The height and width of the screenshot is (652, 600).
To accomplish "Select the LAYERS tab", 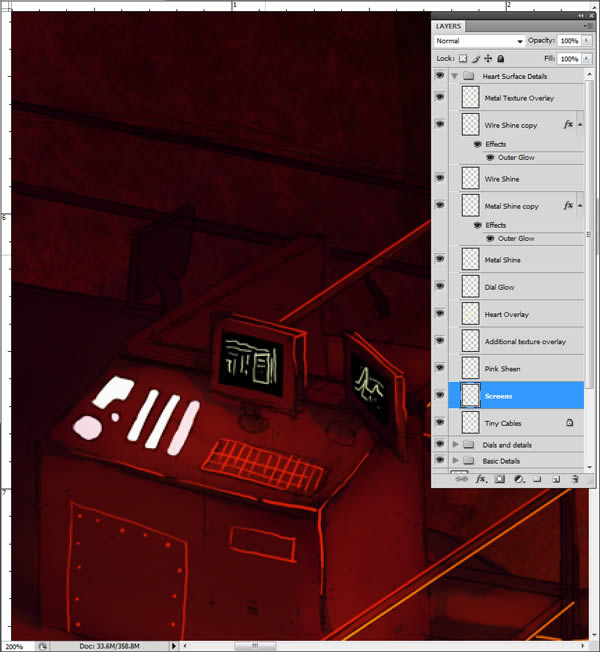I will coord(448,26).
